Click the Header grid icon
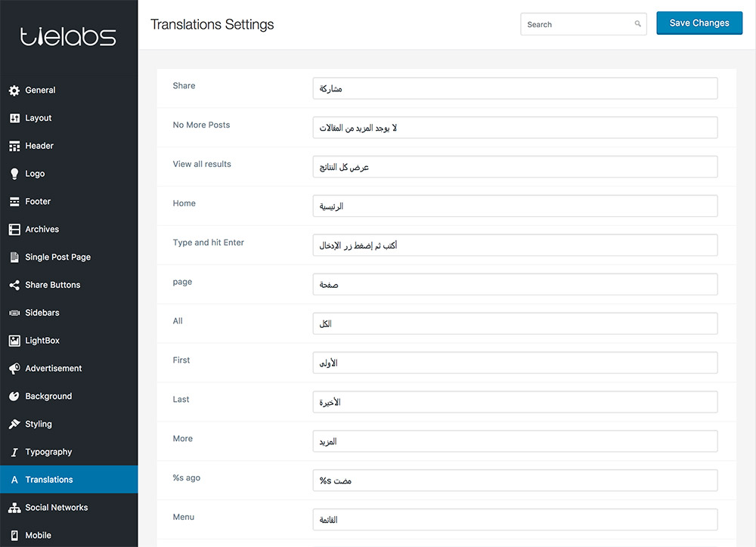The width and height of the screenshot is (756, 547). [14, 146]
